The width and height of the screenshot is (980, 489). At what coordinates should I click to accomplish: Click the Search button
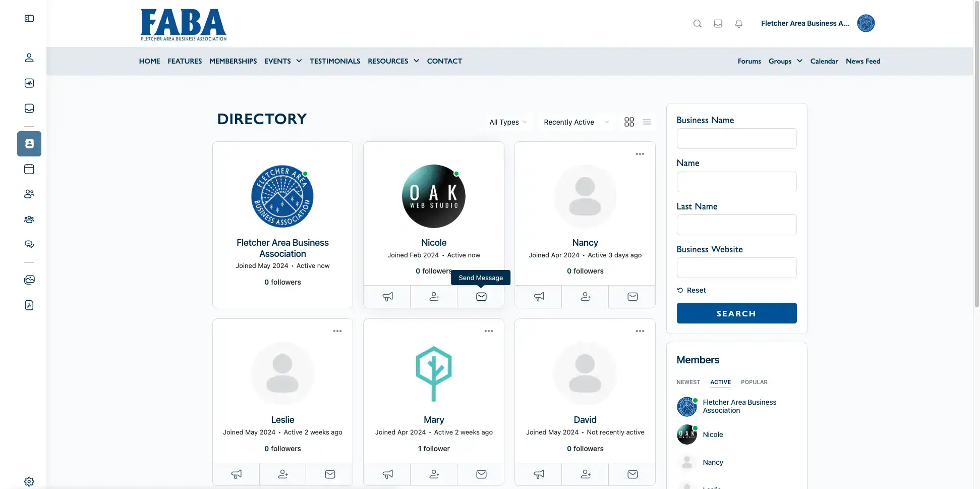coord(736,313)
